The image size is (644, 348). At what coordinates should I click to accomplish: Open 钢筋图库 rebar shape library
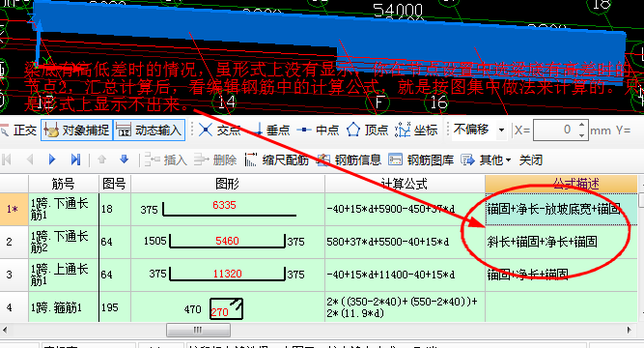421,160
